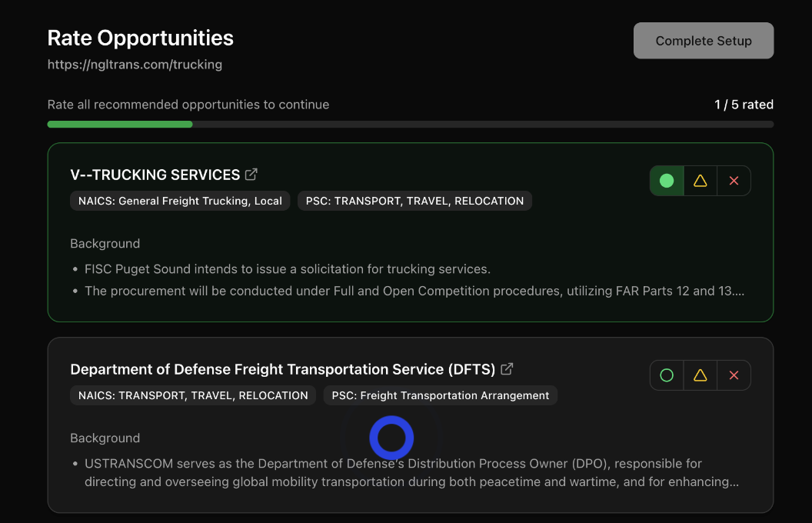Open V--TRUCKING SERVICES external link icon
Screen dimensions: 812x523
click(251, 175)
